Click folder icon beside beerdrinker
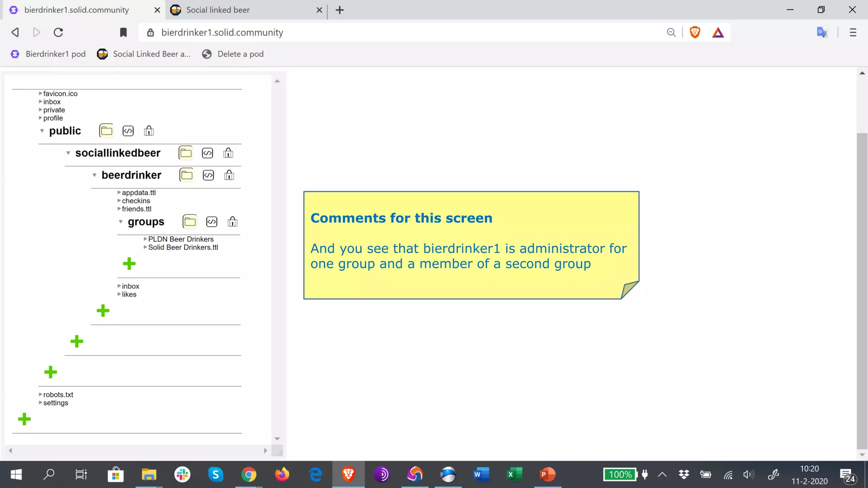 click(x=186, y=175)
